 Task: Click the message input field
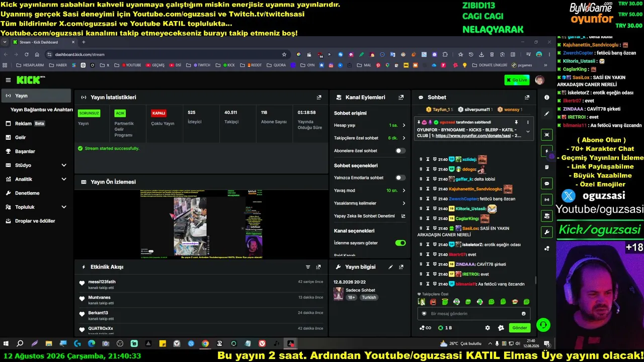pos(473,314)
